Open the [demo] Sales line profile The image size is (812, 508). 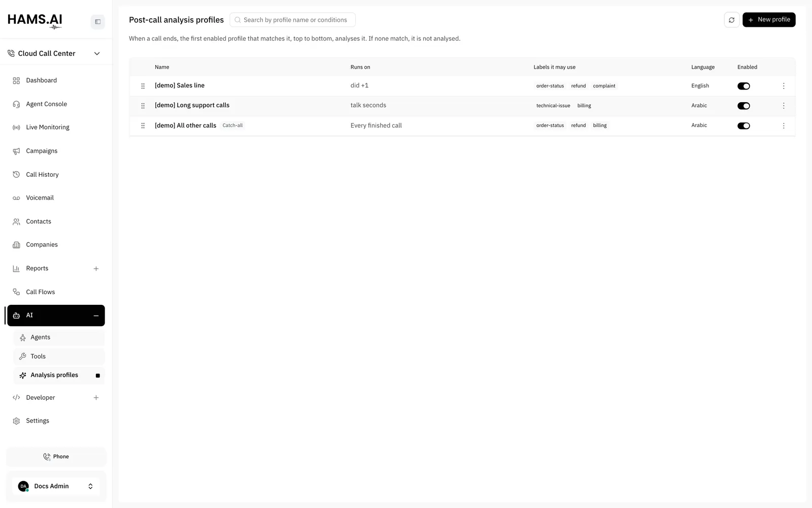180,85
